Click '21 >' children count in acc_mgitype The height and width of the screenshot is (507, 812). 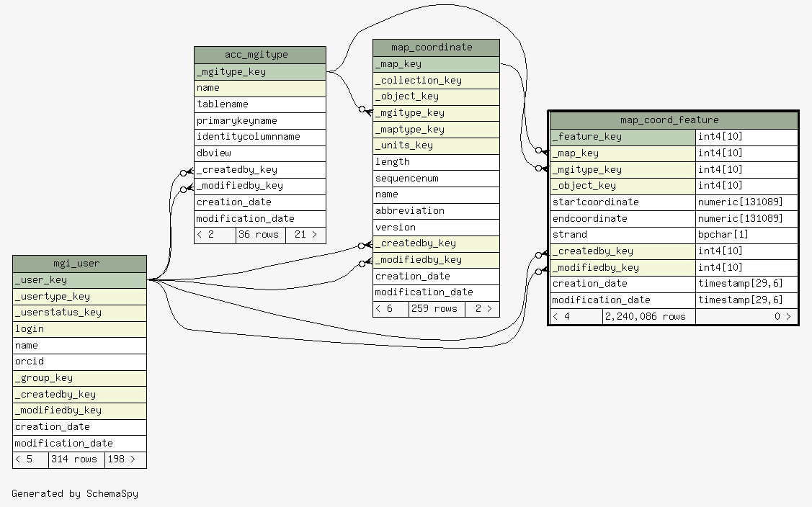coord(305,235)
